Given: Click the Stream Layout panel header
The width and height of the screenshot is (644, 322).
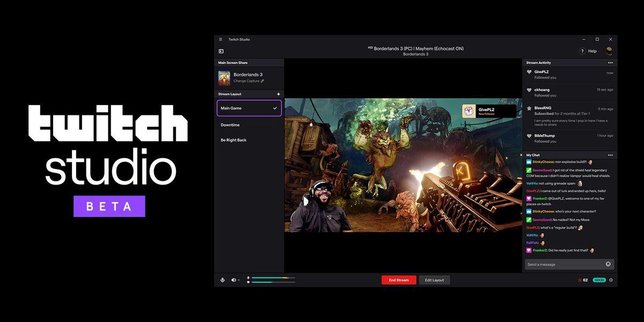Looking at the screenshot, I should pyautogui.click(x=231, y=93).
